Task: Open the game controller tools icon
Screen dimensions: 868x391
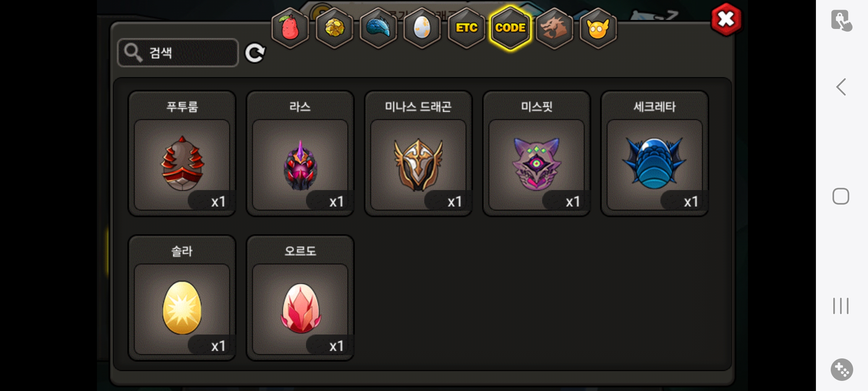Action: click(x=842, y=370)
